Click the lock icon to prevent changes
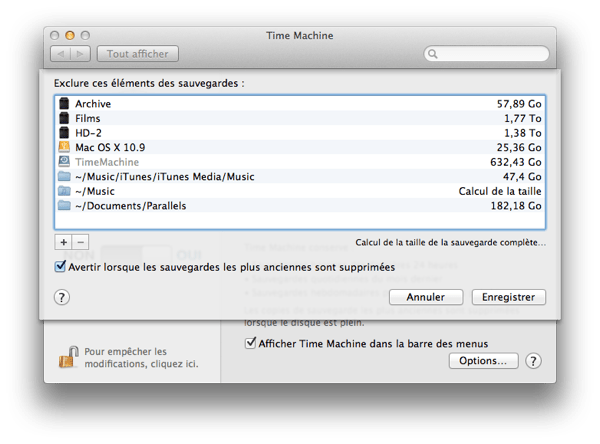The image size is (600, 444). pyautogui.click(x=68, y=357)
